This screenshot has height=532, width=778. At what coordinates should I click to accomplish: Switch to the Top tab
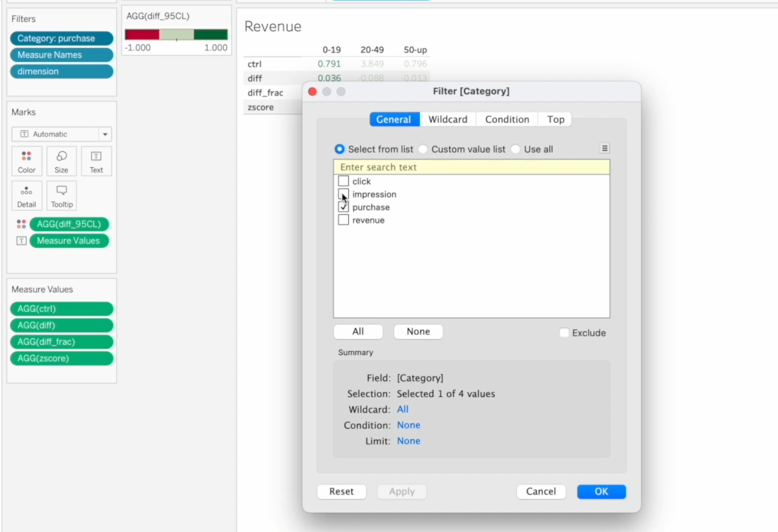click(x=556, y=119)
